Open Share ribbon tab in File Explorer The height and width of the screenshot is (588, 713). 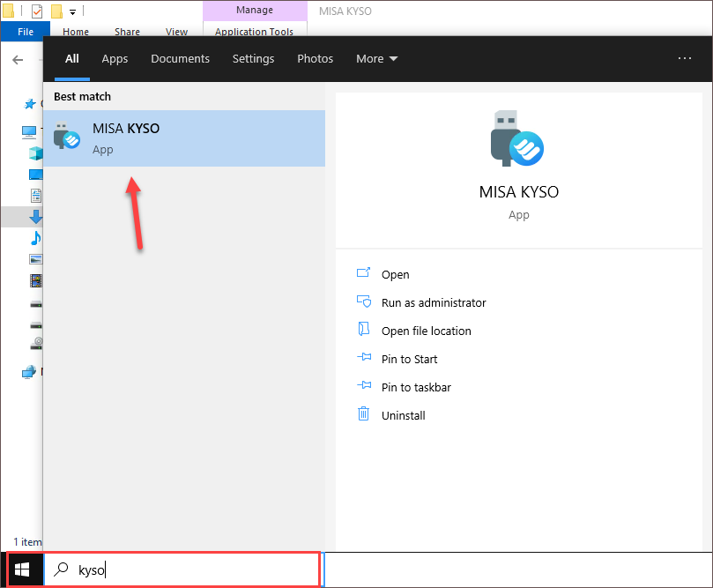coord(127,32)
